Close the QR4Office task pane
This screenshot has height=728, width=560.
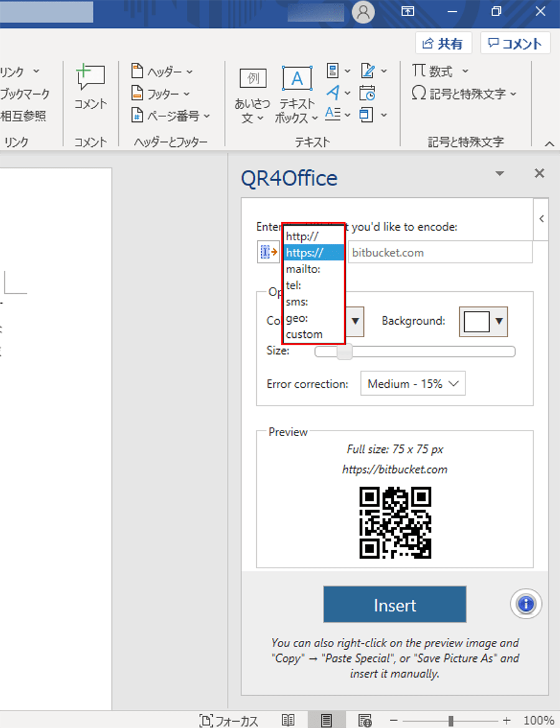click(x=539, y=174)
